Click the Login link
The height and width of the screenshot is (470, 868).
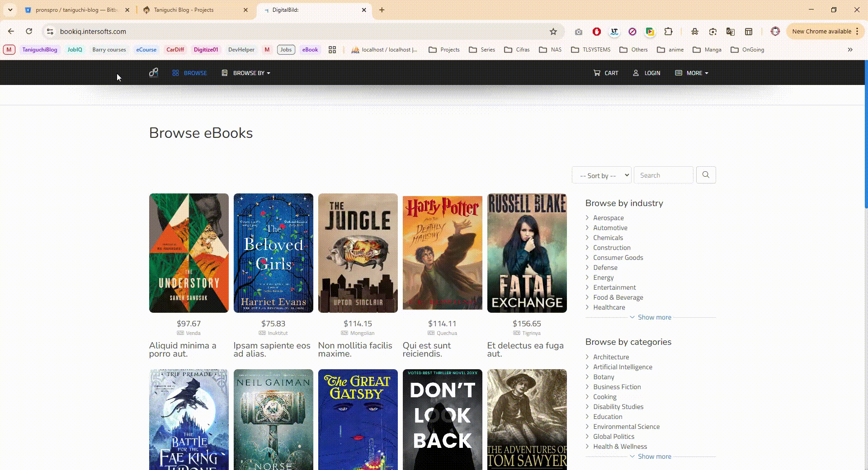point(646,73)
